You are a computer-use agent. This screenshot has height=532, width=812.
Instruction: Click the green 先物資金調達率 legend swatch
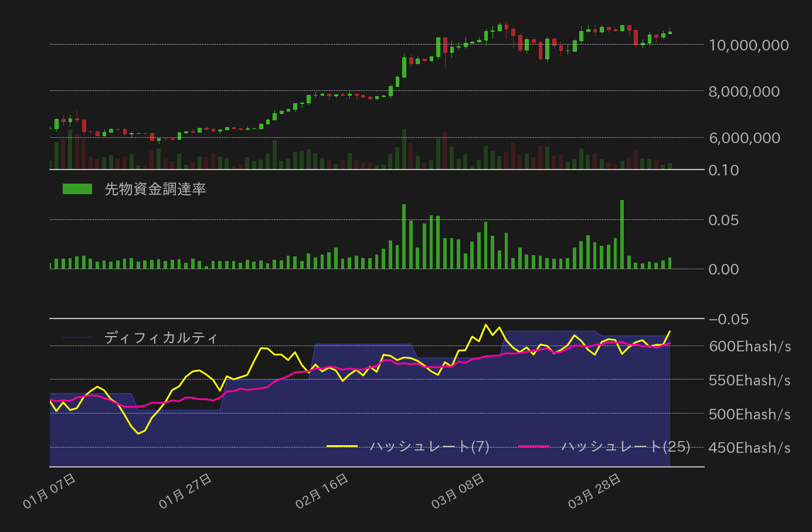(x=77, y=189)
